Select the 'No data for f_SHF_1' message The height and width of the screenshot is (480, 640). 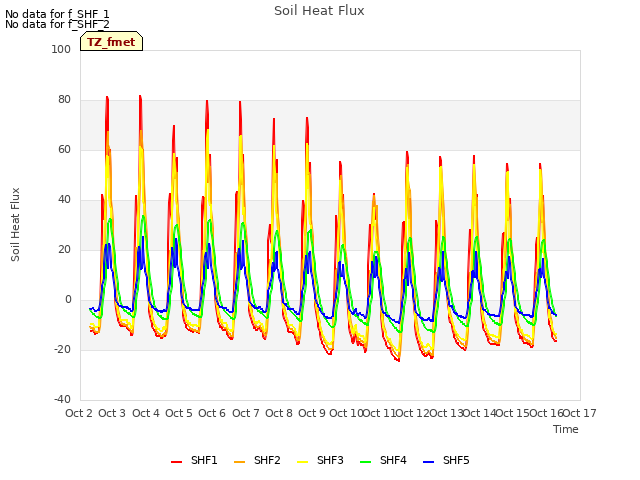coord(57,14)
